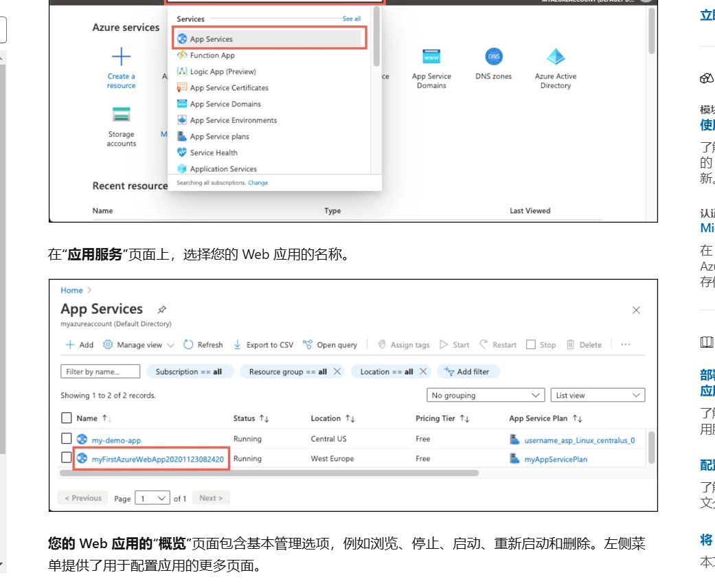Open the more options ellipsis
This screenshot has height=588, width=715.
point(626,344)
